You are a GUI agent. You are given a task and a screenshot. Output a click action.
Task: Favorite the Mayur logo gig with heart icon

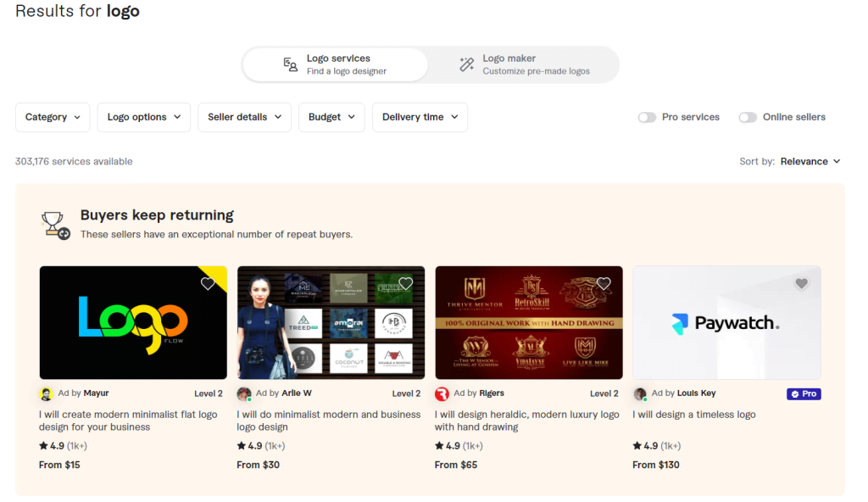(208, 284)
